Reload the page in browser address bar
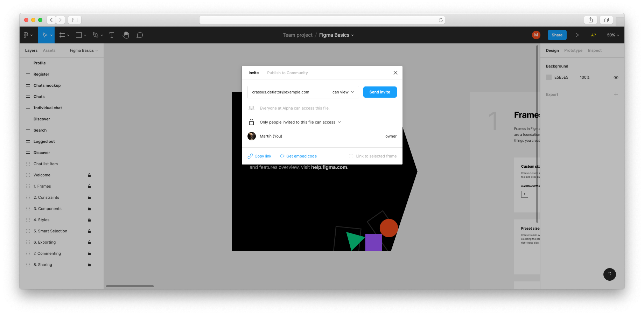Screen dimensions: 644x315 [441, 20]
